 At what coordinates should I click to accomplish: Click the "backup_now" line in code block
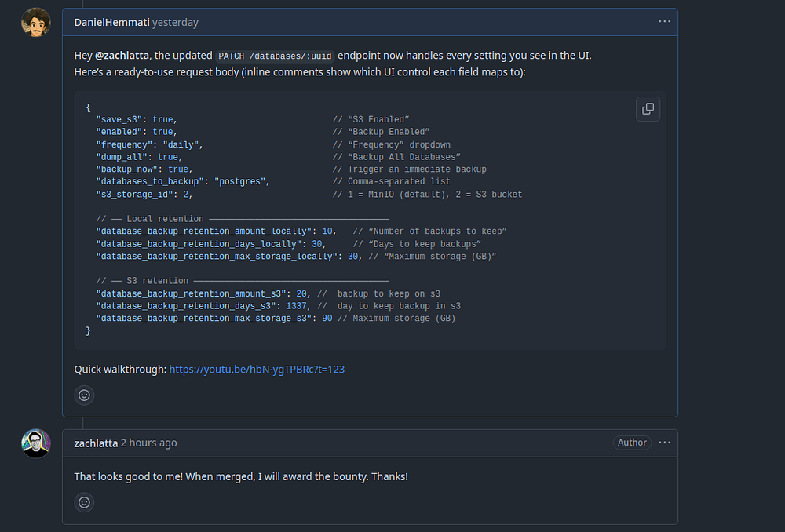coord(141,169)
